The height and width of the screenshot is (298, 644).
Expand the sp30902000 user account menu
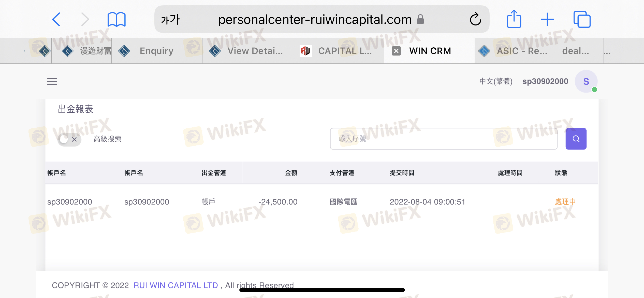545,82
